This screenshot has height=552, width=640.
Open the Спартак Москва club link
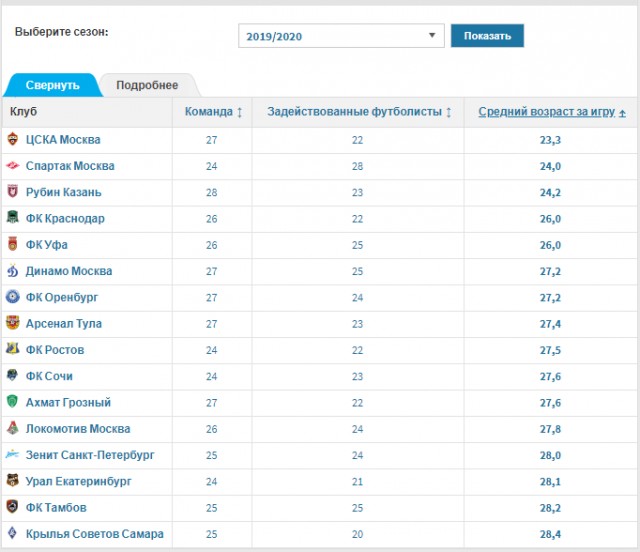click(70, 166)
